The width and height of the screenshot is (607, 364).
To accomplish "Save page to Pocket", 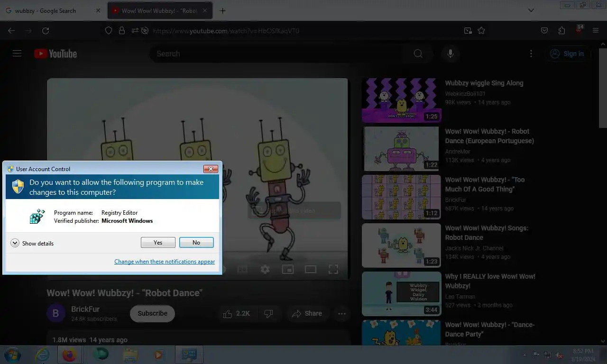I will click(544, 31).
